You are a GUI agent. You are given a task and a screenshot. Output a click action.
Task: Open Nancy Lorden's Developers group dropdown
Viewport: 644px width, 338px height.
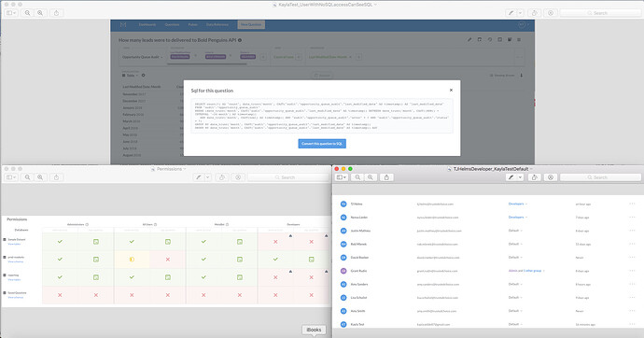tap(517, 218)
